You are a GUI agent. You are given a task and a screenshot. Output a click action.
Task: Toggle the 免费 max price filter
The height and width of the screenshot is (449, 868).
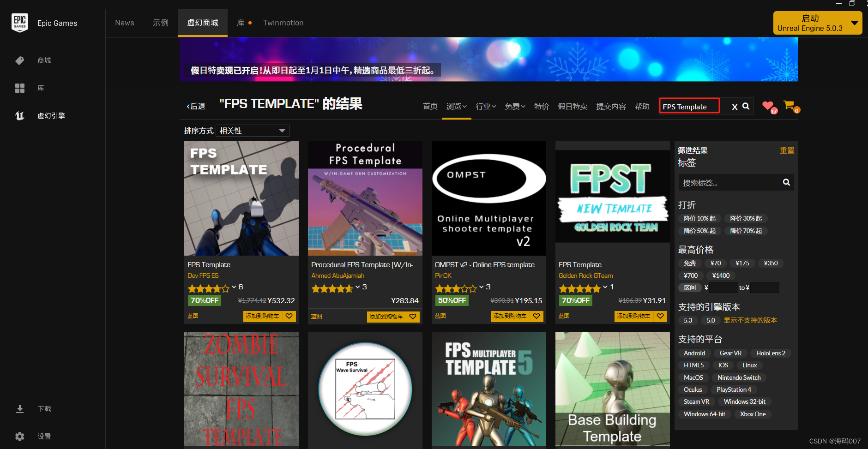click(690, 263)
